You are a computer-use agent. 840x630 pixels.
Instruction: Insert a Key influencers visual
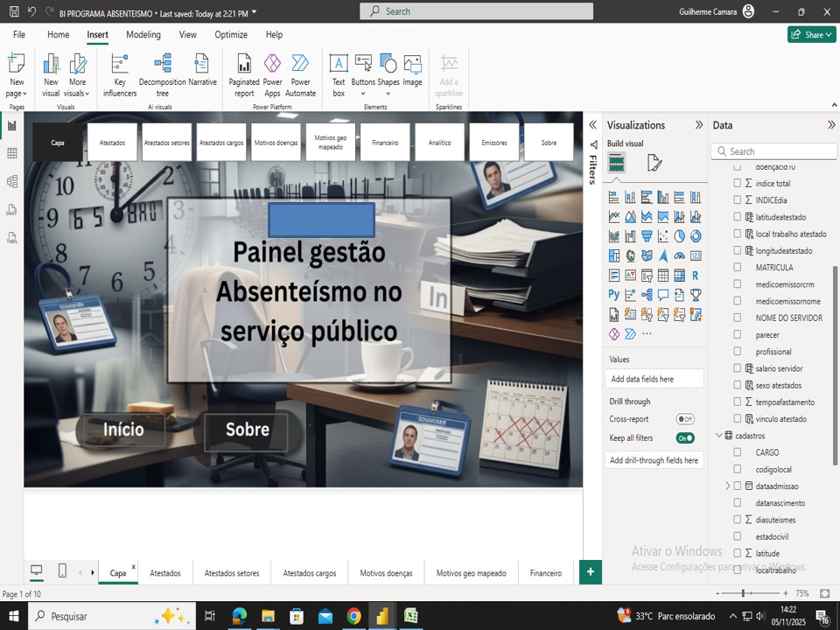(x=120, y=74)
